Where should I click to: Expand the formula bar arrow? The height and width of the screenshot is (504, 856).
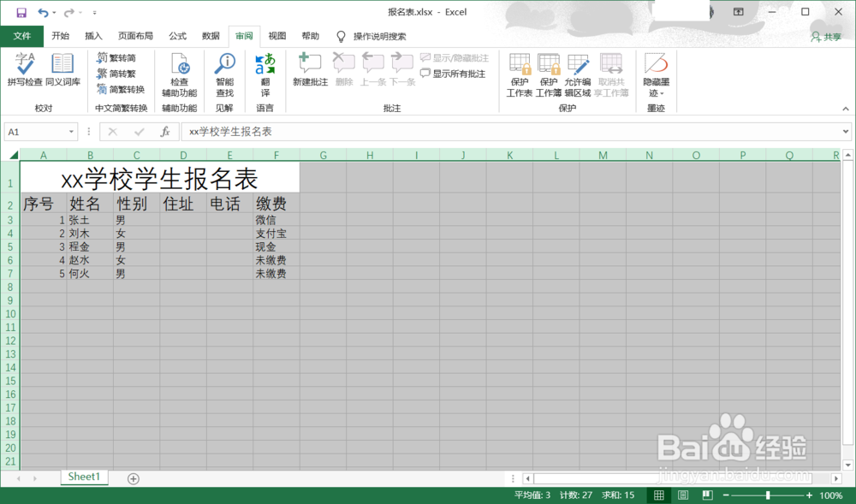pos(845,132)
